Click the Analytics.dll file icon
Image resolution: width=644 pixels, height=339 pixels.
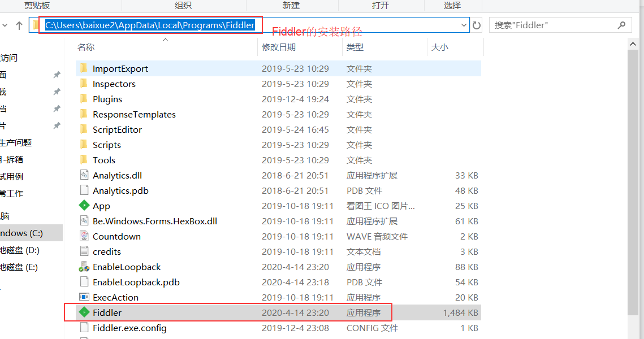click(84, 175)
